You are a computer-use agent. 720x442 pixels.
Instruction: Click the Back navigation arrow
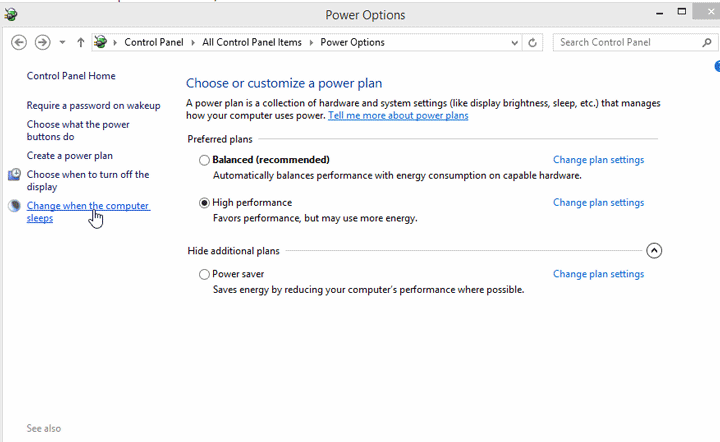19,42
